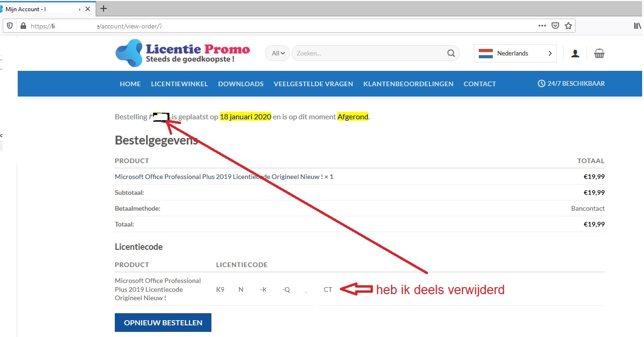Image resolution: width=644 pixels, height=337 pixels.
Task: Open a new browser tab
Action: (x=104, y=8)
